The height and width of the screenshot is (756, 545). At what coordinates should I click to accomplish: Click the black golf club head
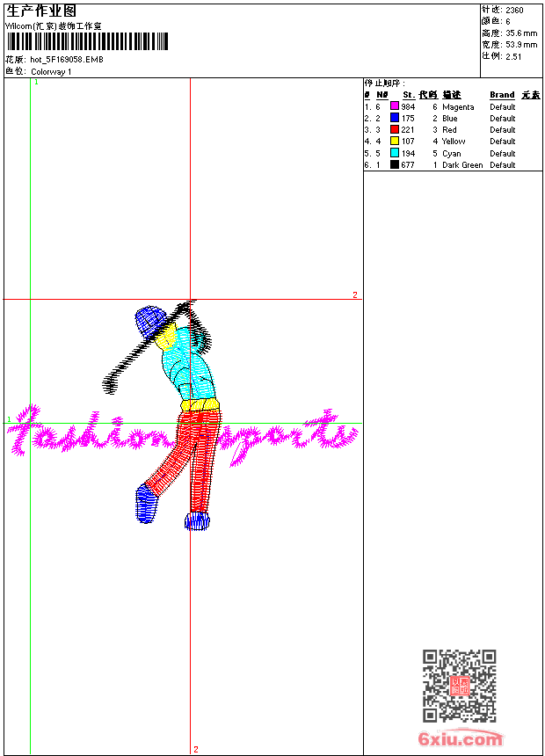(111, 384)
